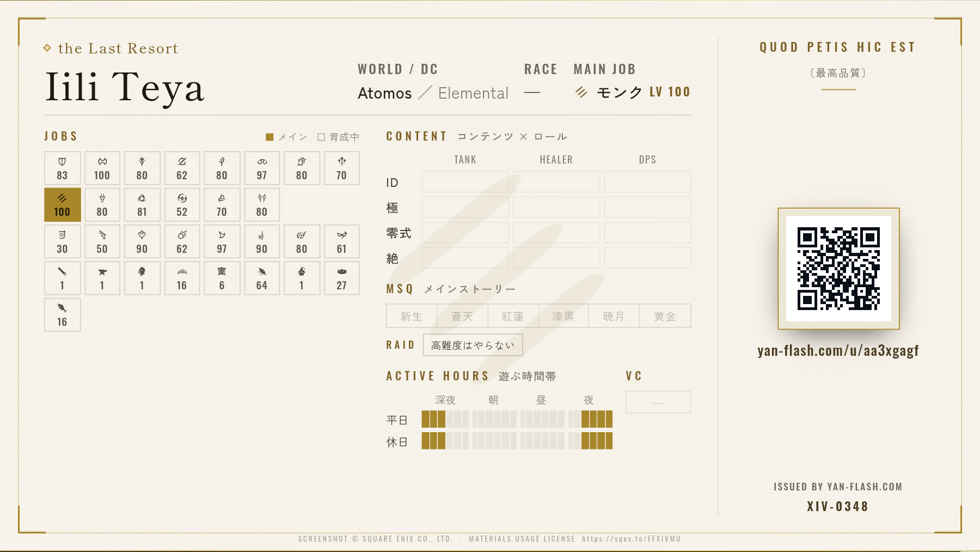Screen dimensions: 980x552
Task: Select the Fisher job tile showing 16
Action: [x=63, y=315]
